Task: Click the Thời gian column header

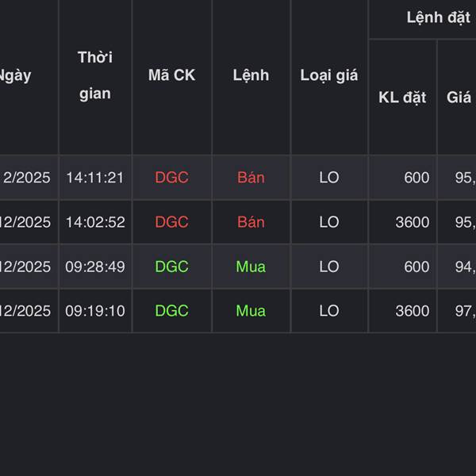Action: point(95,75)
